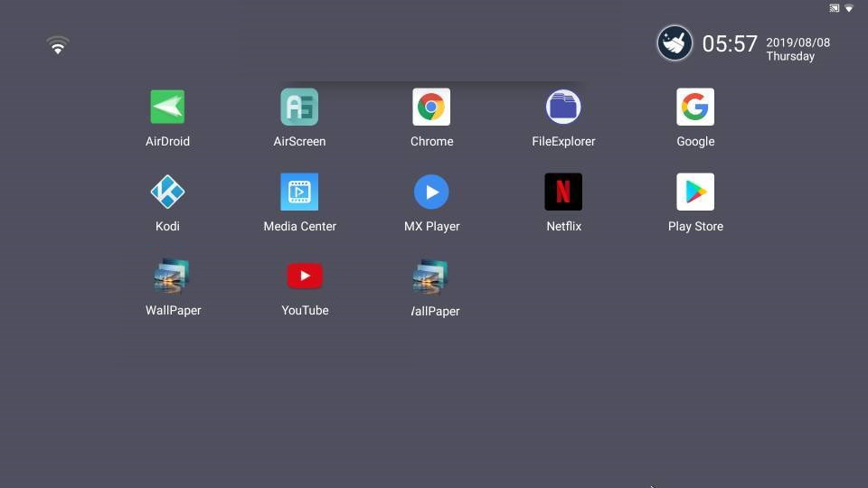
Task: Tap the broom memory cleaner icon
Action: (x=675, y=43)
